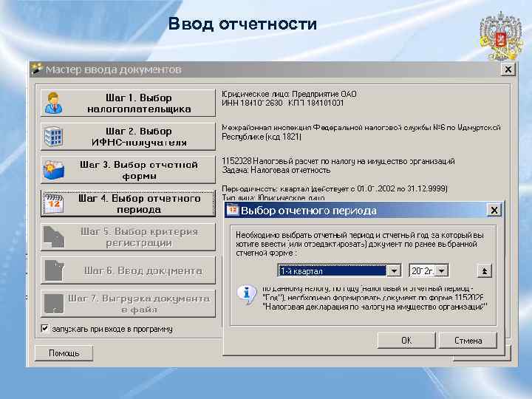Screen dimensions: 532x399
Task: Open the Помощь button
Action: [x=64, y=353]
